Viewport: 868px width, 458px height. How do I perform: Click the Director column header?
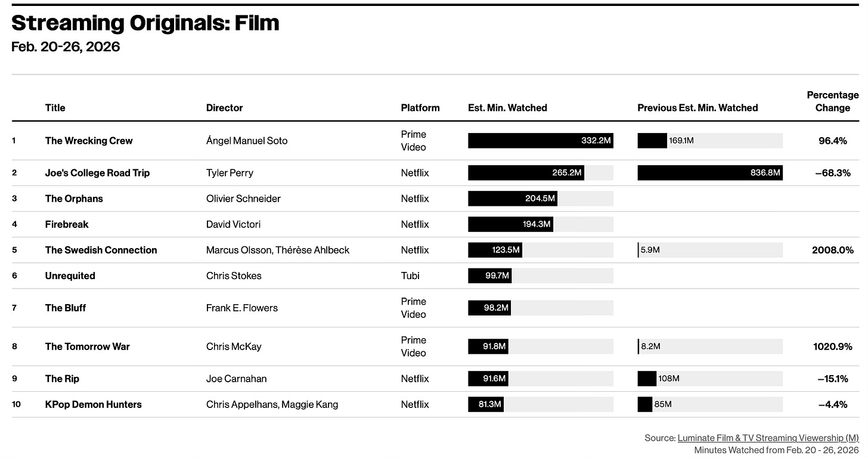pyautogui.click(x=225, y=108)
